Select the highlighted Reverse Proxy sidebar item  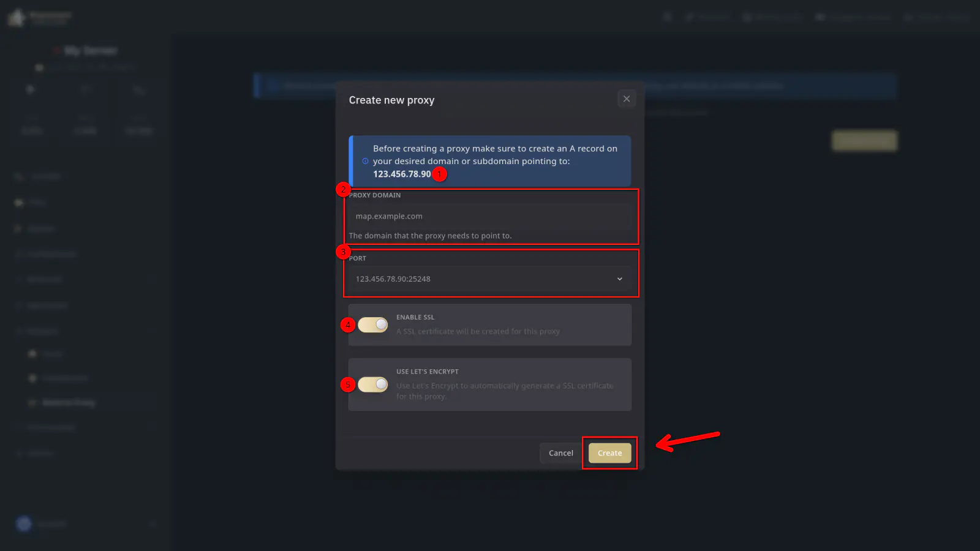68,403
